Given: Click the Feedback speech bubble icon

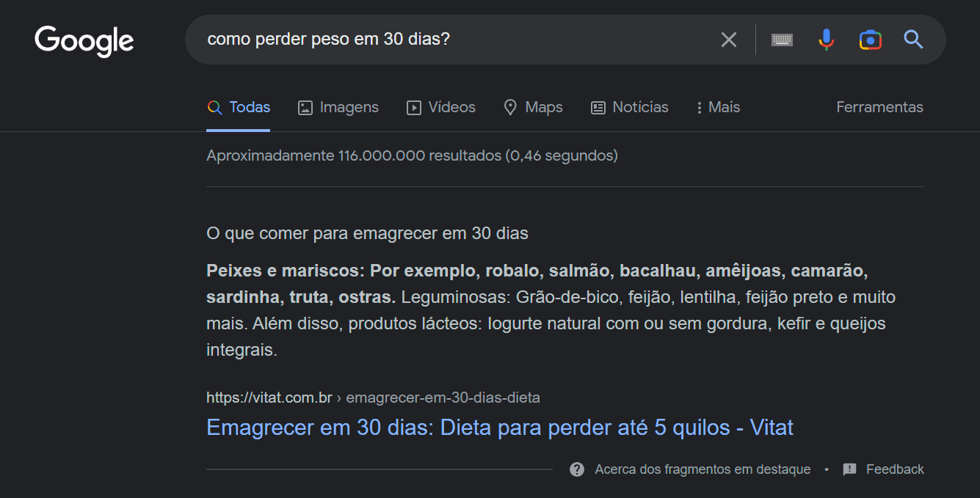Looking at the screenshot, I should pyautogui.click(x=849, y=469).
